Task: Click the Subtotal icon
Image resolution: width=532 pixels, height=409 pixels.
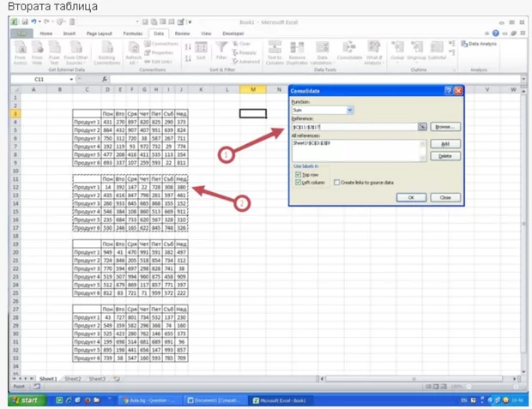Action: tap(437, 51)
